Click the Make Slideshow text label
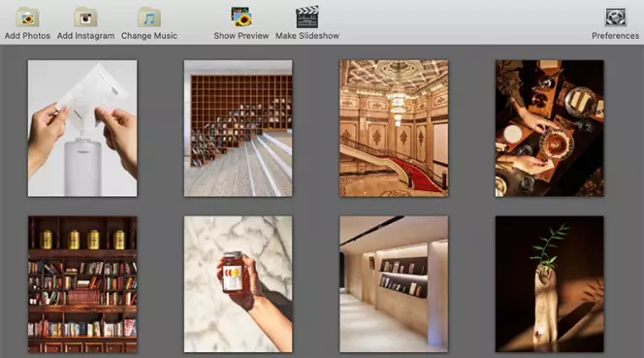This screenshot has width=644, height=358. (307, 36)
